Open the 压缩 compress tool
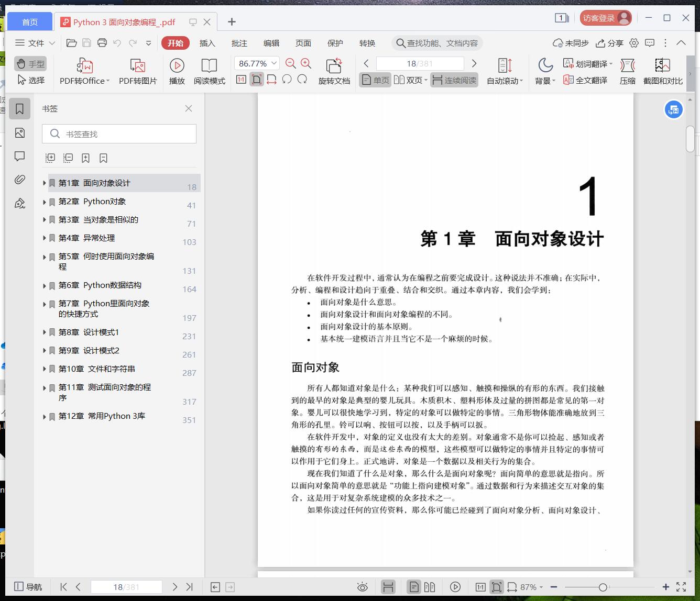Image resolution: width=700 pixels, height=601 pixels. [627, 72]
